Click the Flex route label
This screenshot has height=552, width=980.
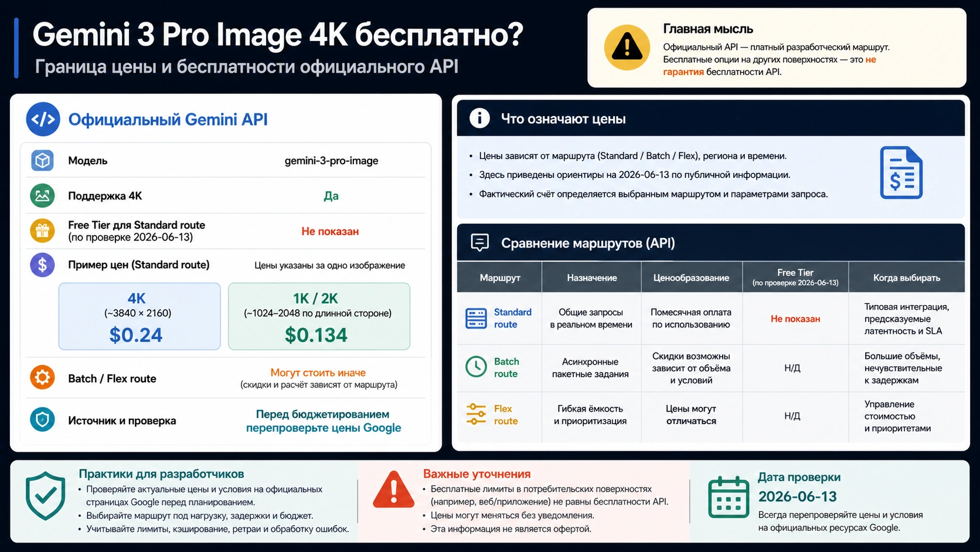[505, 415]
